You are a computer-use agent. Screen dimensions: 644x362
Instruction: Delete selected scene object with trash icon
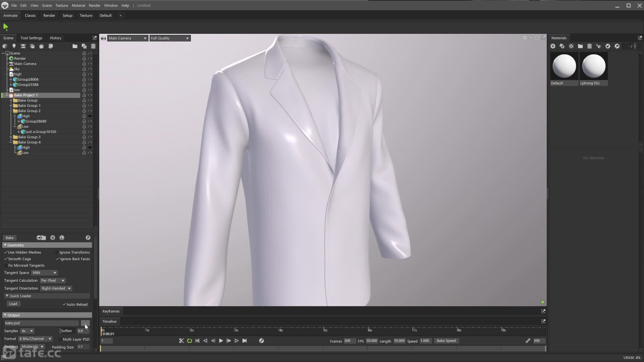(93, 46)
